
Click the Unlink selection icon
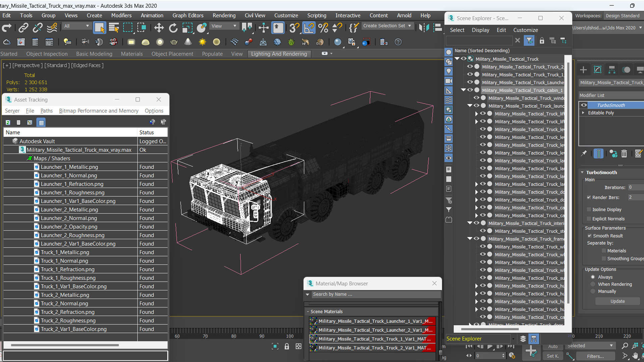click(x=37, y=28)
